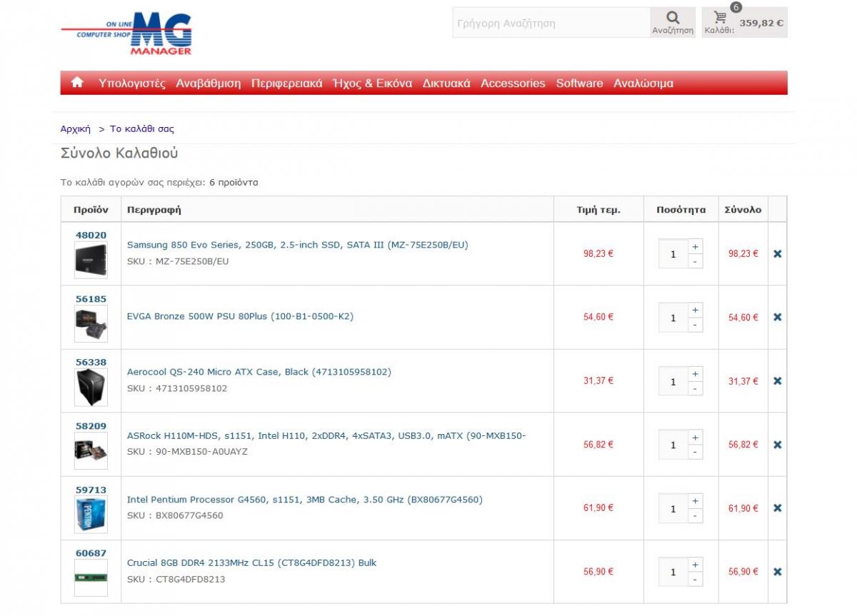The width and height of the screenshot is (857, 616).
Task: Open the shopping cart icon
Action: pyautogui.click(x=720, y=17)
